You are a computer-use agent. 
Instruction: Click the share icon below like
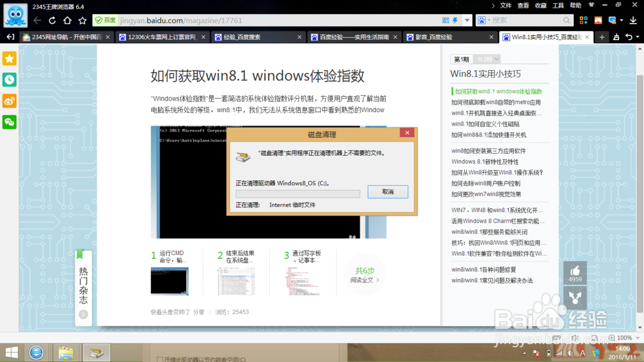pos(575,298)
